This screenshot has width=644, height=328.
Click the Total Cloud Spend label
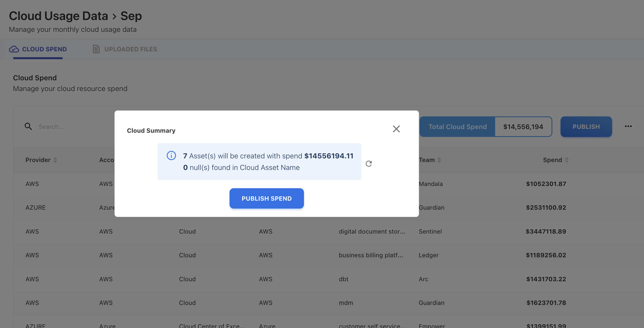click(x=457, y=127)
